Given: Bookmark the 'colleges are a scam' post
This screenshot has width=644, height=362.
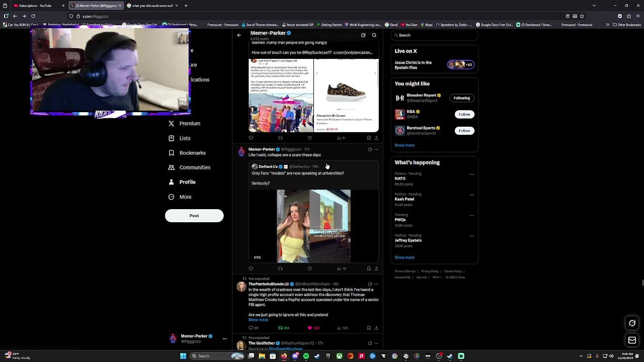Looking at the screenshot, I should click(369, 268).
